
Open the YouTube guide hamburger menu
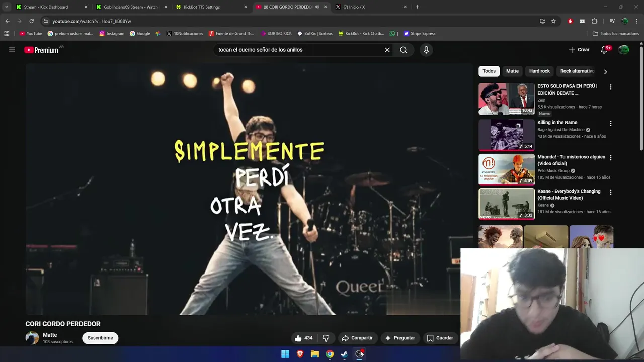tap(12, 50)
